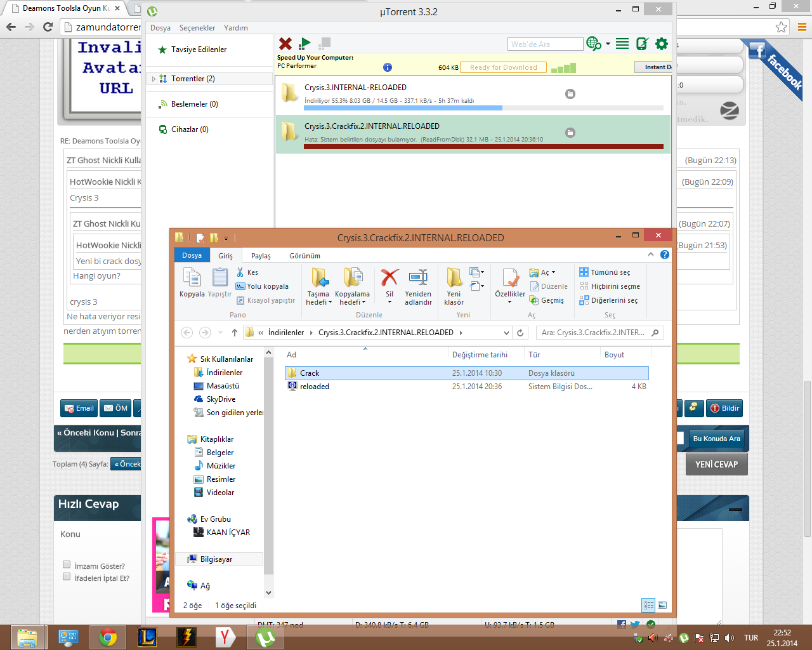Viewport: 812px width, 650px height.
Task: Switch µTorrent to list view icon
Action: tap(622, 43)
